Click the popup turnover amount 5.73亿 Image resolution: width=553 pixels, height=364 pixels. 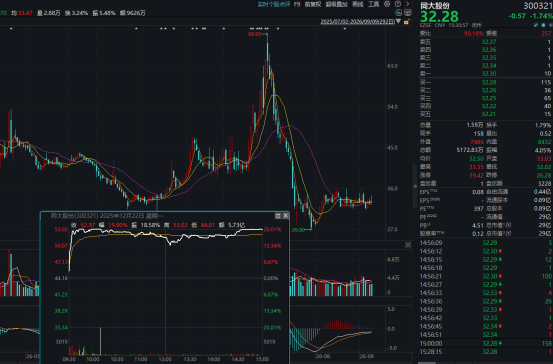236,225
